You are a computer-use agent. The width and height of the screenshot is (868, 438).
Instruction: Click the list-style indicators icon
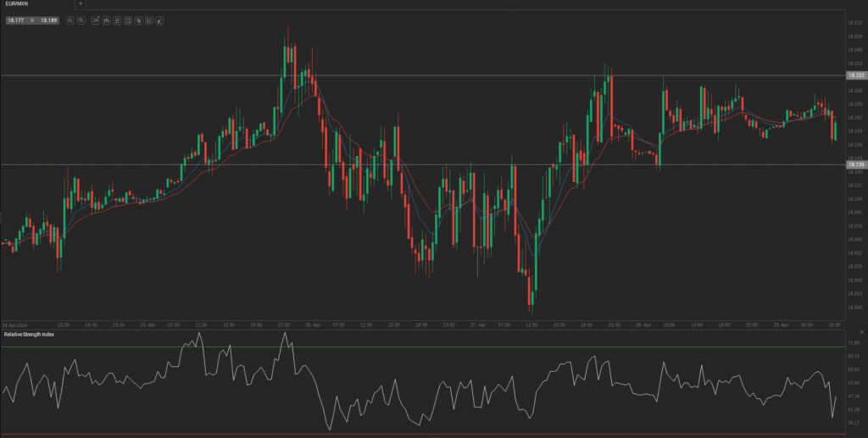(117, 19)
